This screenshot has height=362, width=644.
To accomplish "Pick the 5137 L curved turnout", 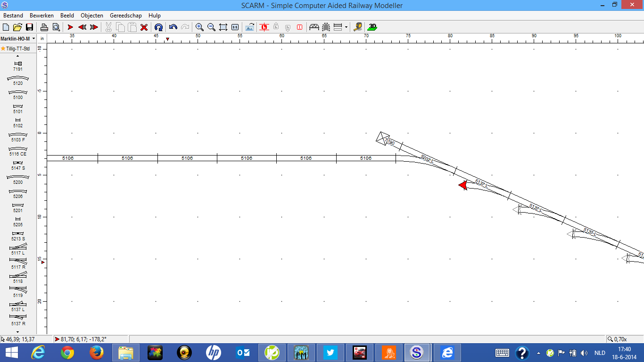I will pyautogui.click(x=18, y=306).
